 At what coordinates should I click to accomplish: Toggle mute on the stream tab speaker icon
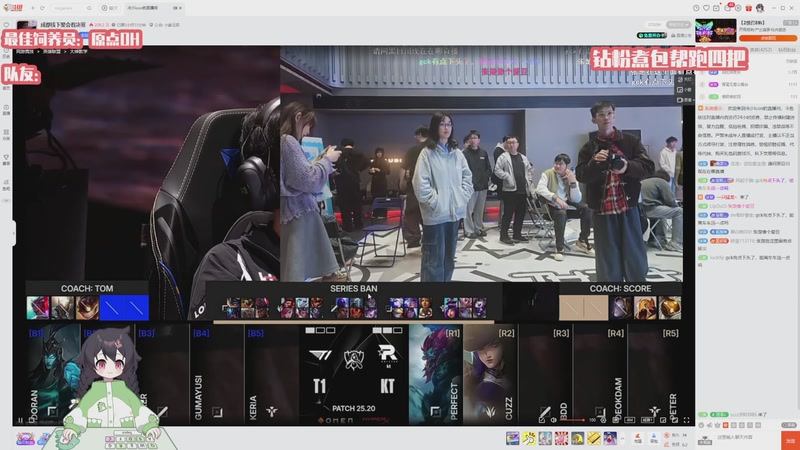coord(175,8)
